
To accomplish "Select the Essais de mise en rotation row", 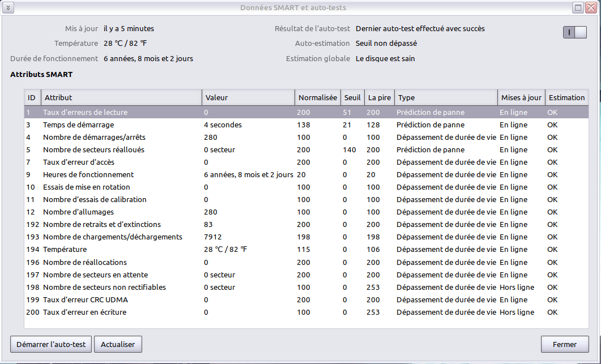I will [x=306, y=187].
